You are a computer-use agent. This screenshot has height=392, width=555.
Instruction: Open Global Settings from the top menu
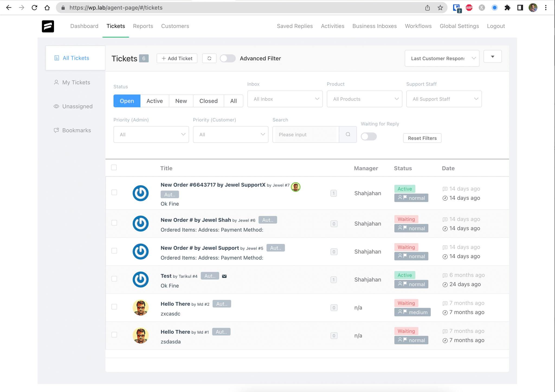click(459, 26)
